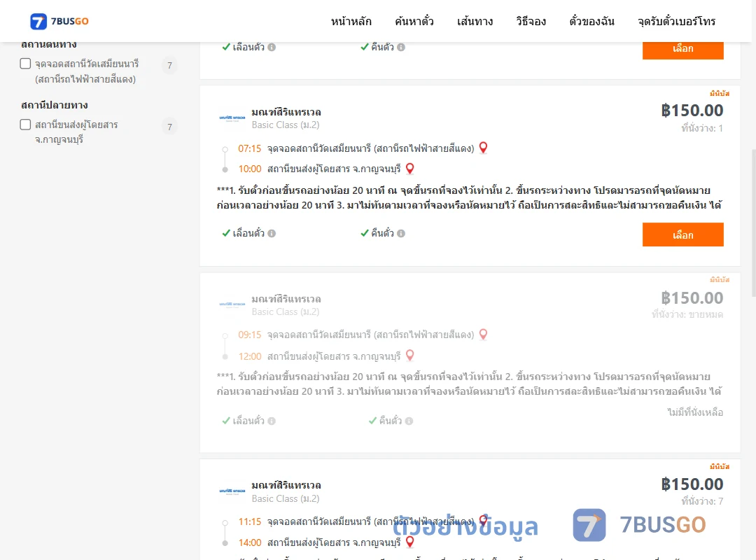This screenshot has height=560, width=756.
Task: Check สถานีขนส่งผู้โดยสาร จ.กาญจนบุรี destination filter
Action: [x=26, y=125]
